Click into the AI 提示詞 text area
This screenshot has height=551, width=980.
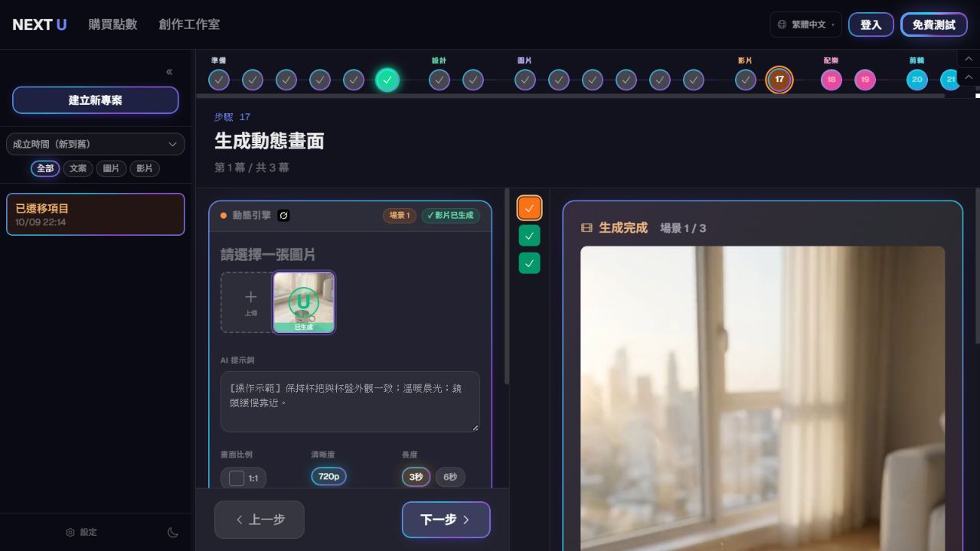pos(350,402)
